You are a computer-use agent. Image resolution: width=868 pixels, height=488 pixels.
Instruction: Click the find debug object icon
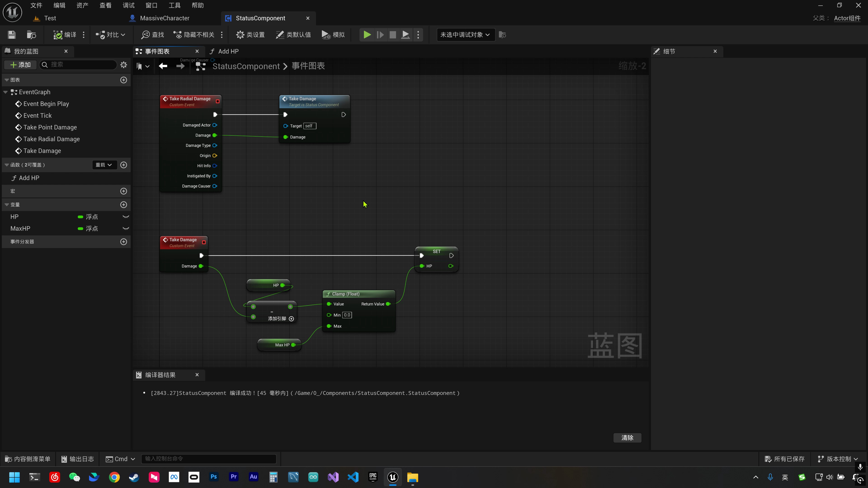pos(502,35)
